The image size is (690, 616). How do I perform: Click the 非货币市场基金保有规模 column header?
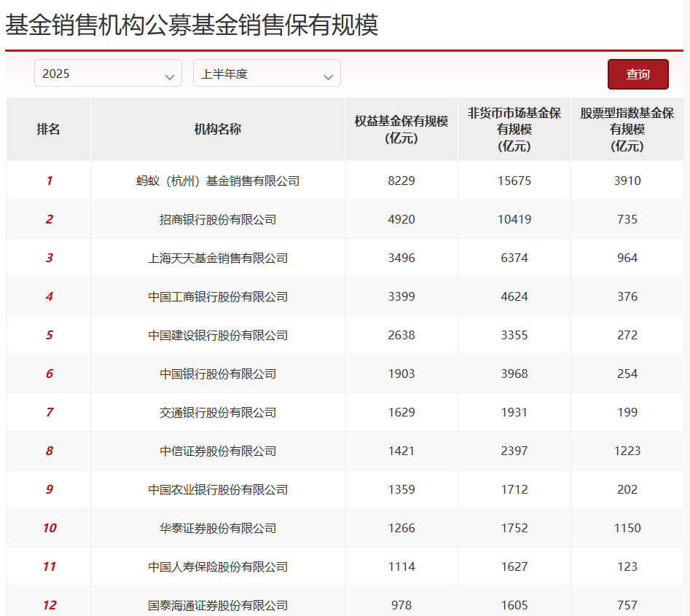514,130
